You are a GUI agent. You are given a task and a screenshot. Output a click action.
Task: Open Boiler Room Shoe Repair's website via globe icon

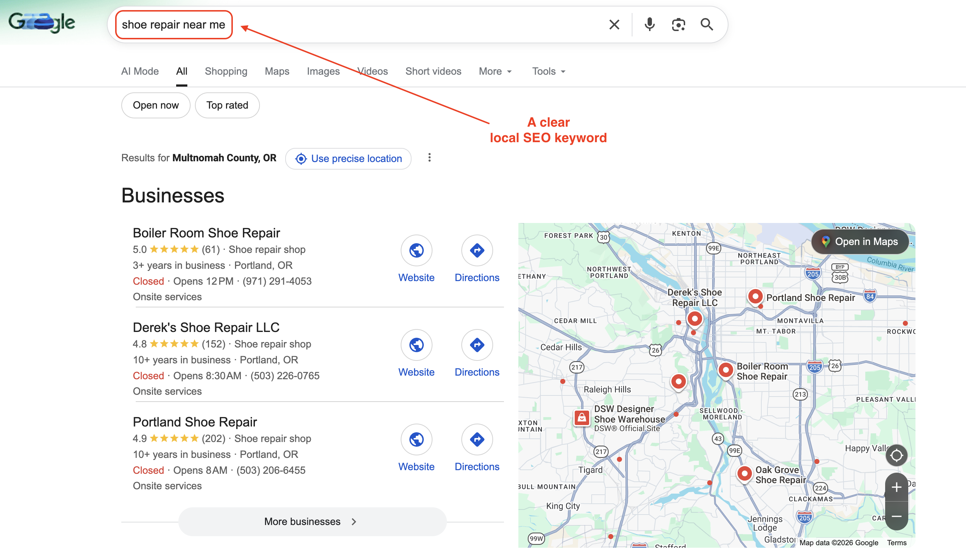click(x=416, y=250)
